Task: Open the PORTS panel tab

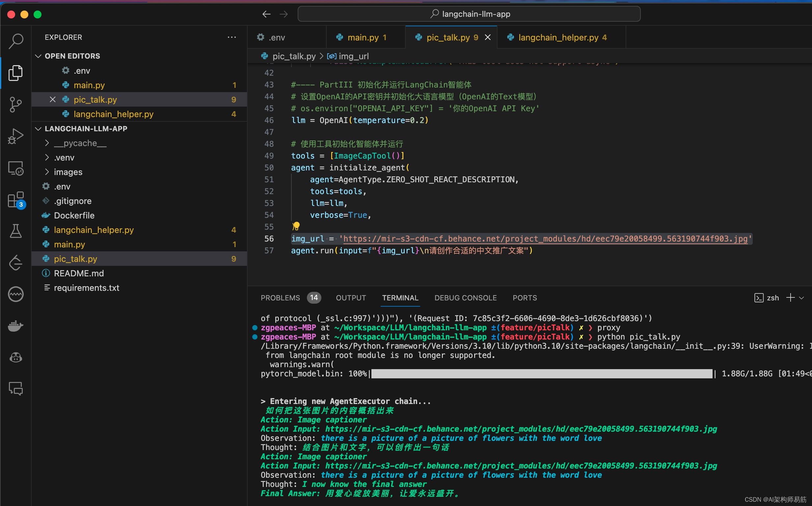Action: coord(525,297)
